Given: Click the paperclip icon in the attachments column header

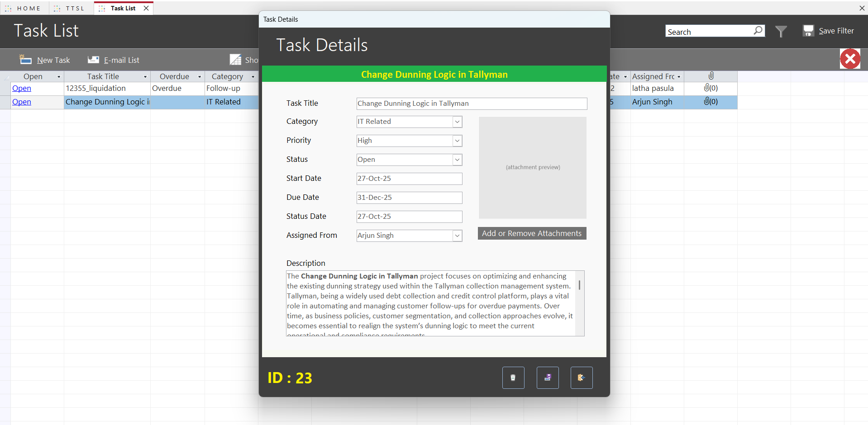Looking at the screenshot, I should [711, 76].
